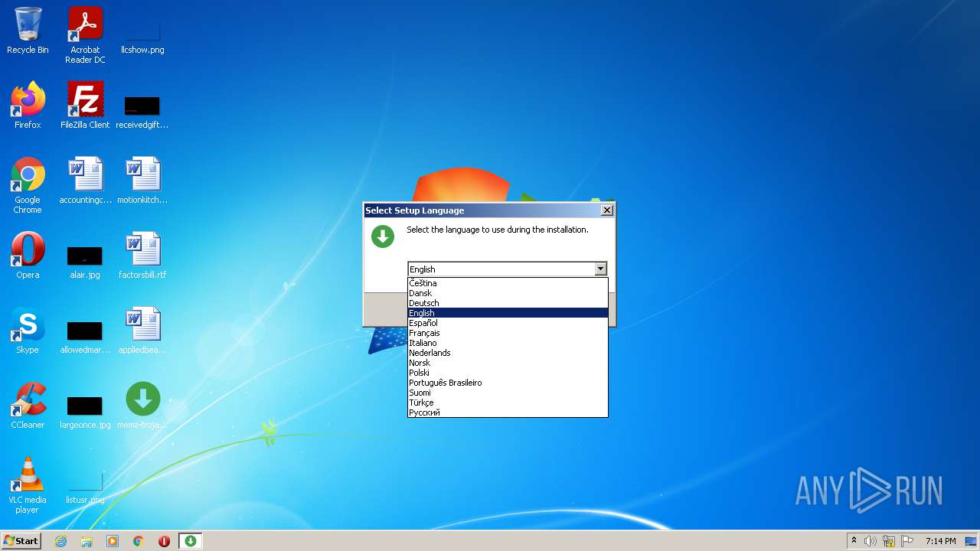Open the Action Center flag icon
Image resolution: width=980 pixels, height=551 pixels.
(907, 541)
